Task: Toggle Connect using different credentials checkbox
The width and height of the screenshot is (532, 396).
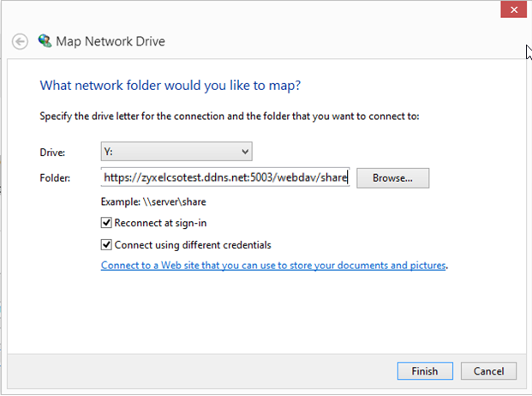Action: tap(107, 244)
